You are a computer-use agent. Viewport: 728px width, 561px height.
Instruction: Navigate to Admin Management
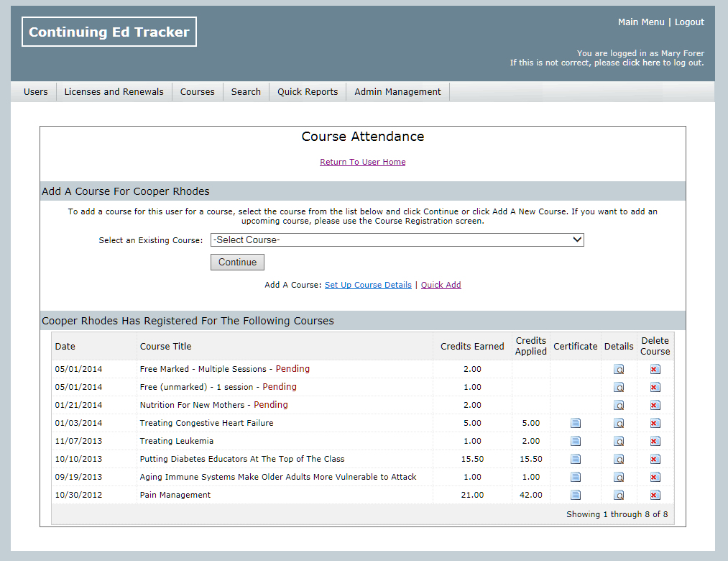pos(397,91)
